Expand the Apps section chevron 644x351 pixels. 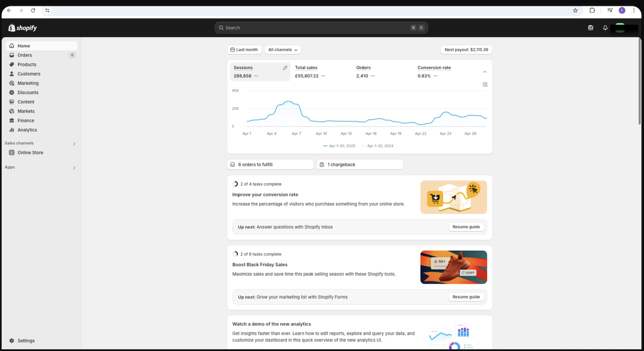[74, 168]
